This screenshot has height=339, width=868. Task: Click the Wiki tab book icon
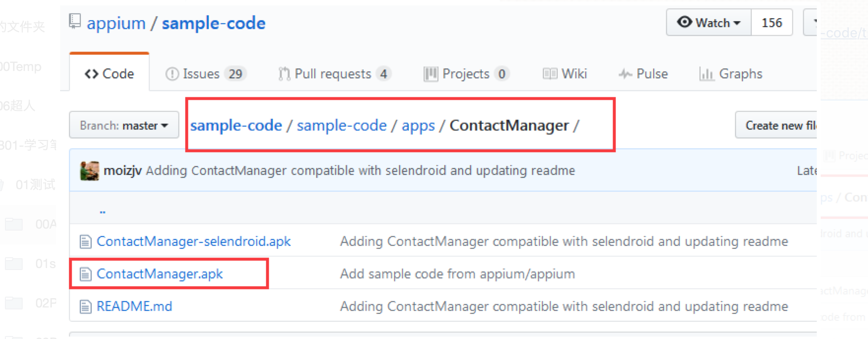550,74
